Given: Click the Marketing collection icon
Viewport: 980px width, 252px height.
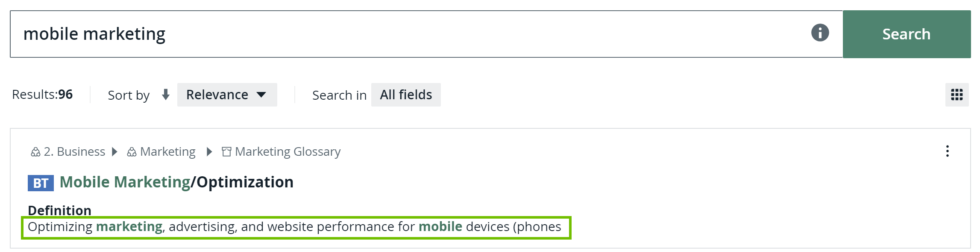Looking at the screenshot, I should pos(132,152).
